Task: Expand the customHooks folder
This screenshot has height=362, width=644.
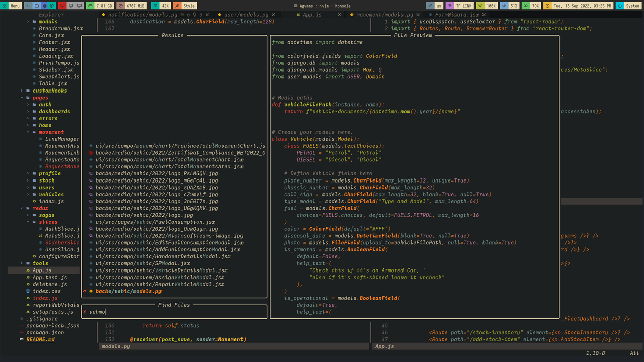Action: tap(50, 90)
